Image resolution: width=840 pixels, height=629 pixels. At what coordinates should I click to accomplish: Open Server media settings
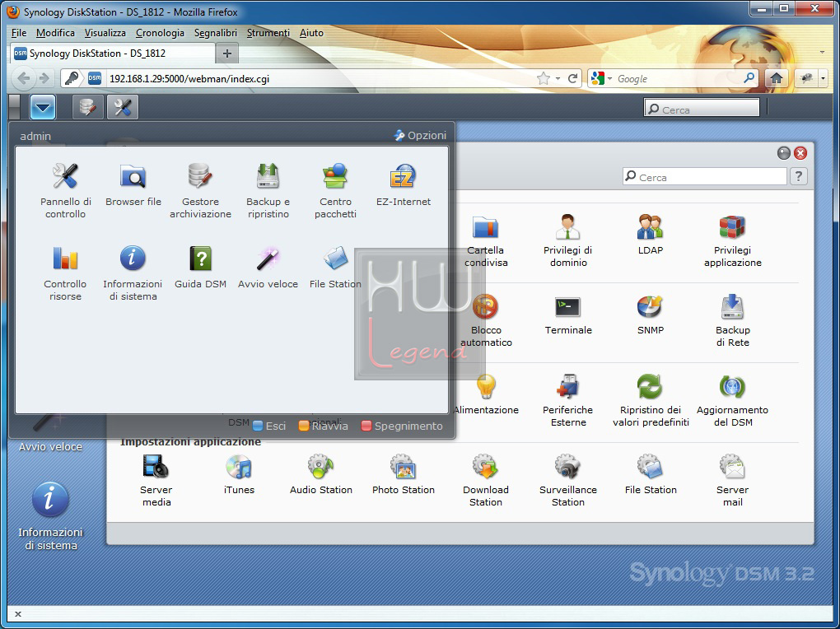click(x=156, y=479)
